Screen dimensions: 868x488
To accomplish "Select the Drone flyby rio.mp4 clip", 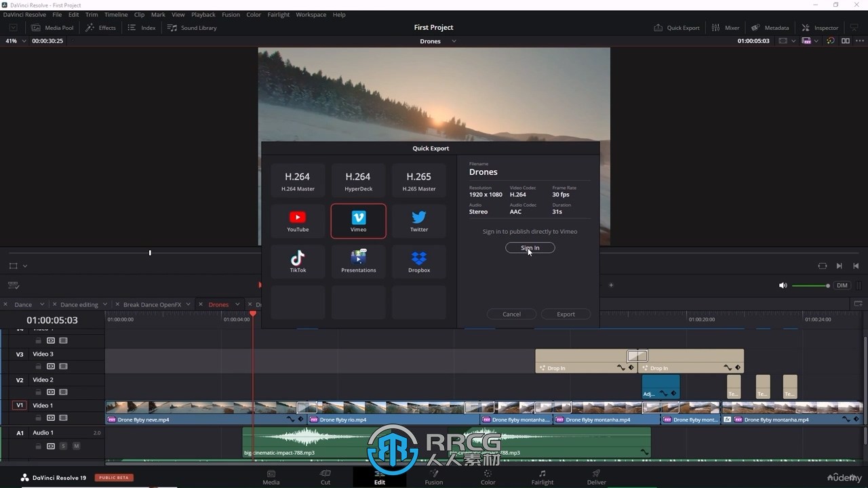I will pos(393,412).
